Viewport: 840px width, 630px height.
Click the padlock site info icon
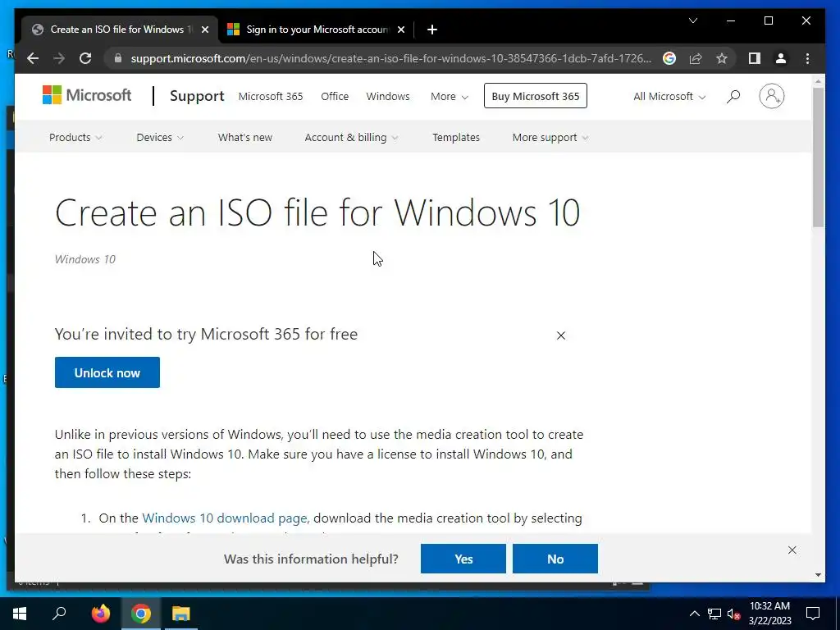point(118,58)
